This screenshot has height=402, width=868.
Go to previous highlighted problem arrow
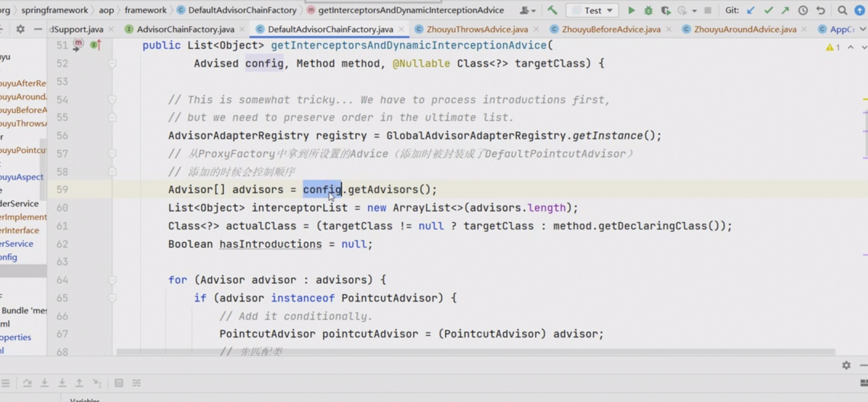851,47
